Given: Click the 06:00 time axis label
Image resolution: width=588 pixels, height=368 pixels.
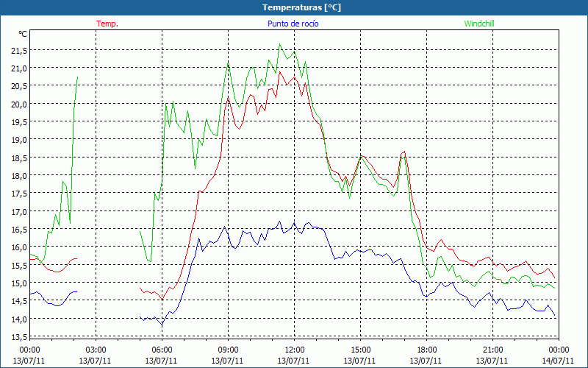Looking at the screenshot, I should click(162, 350).
